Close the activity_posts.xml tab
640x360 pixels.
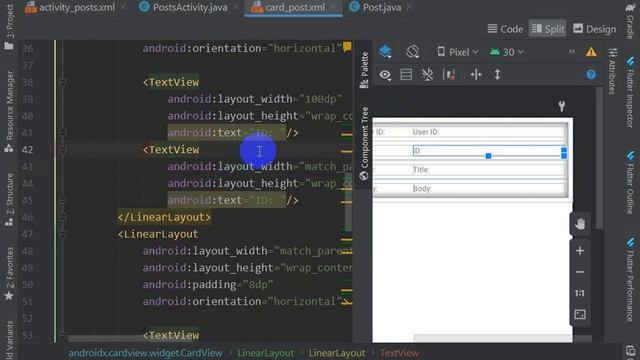[x=123, y=7]
